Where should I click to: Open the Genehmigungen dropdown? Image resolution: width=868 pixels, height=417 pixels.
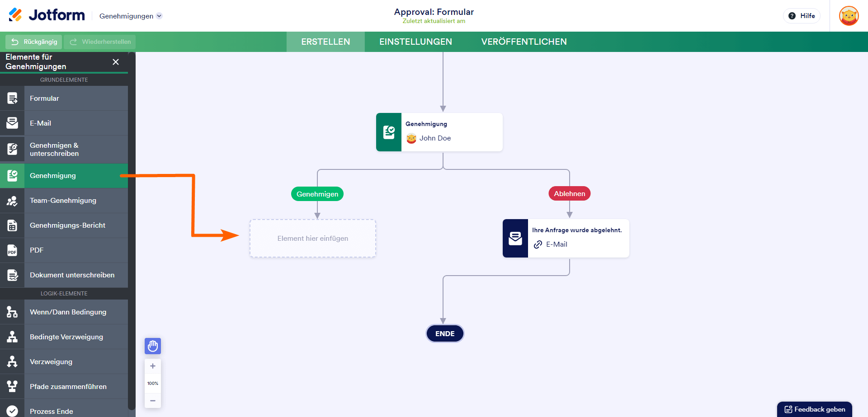130,16
